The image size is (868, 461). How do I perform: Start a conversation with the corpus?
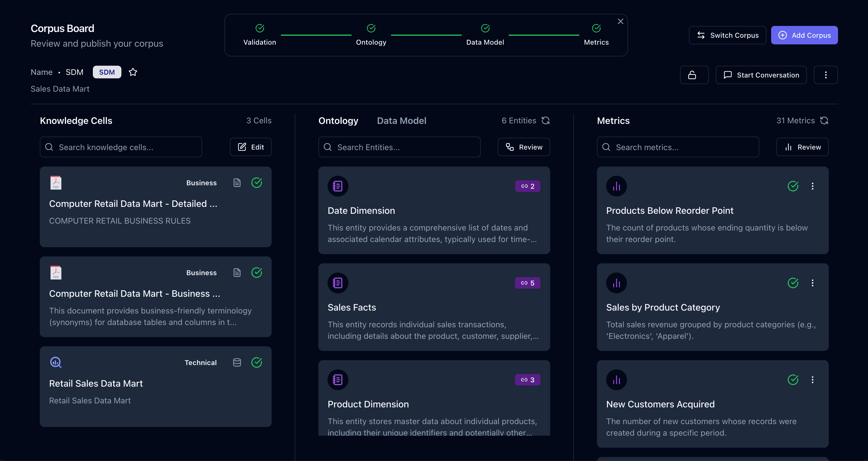tap(761, 75)
